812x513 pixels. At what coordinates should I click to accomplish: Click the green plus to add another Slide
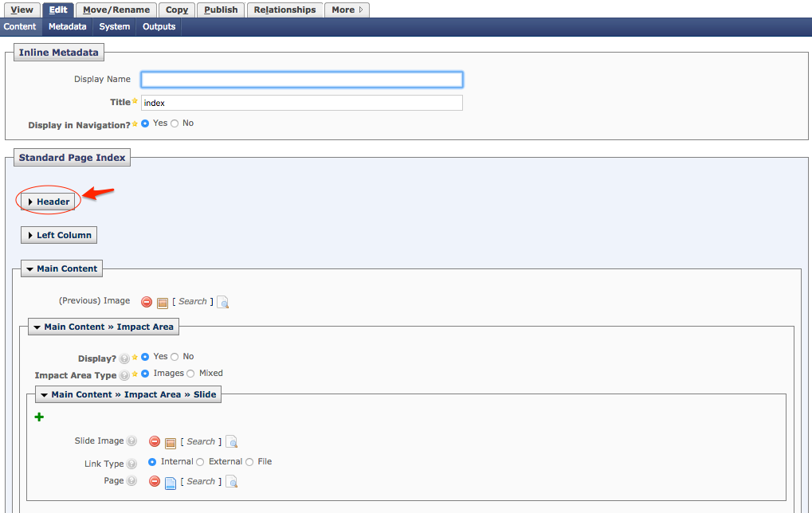38,417
